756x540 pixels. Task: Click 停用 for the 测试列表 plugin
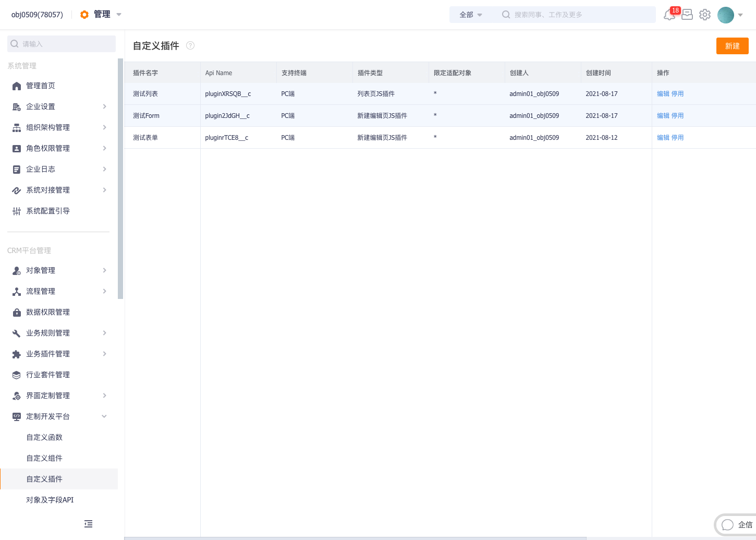click(x=677, y=94)
